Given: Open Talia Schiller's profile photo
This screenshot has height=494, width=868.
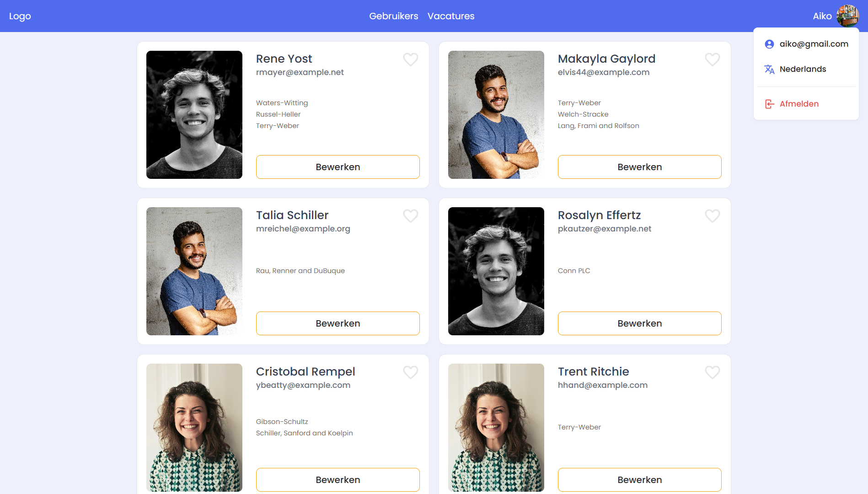Looking at the screenshot, I should 194,271.
